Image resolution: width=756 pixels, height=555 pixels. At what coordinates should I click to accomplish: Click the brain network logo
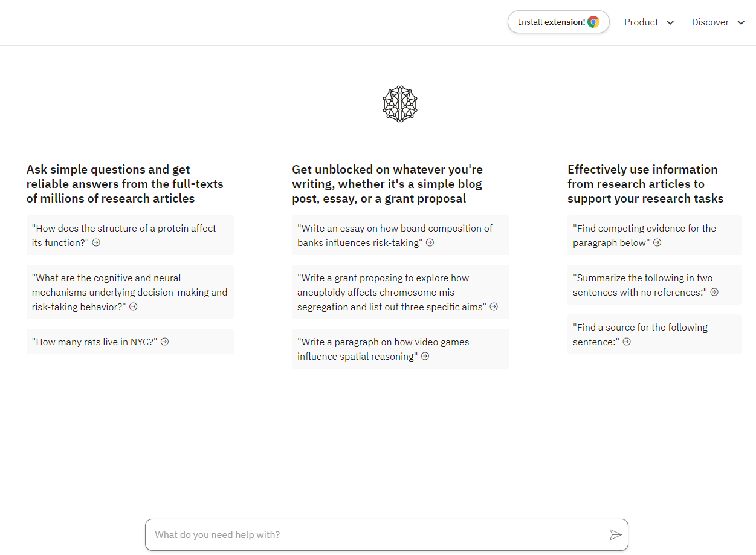[x=400, y=105]
